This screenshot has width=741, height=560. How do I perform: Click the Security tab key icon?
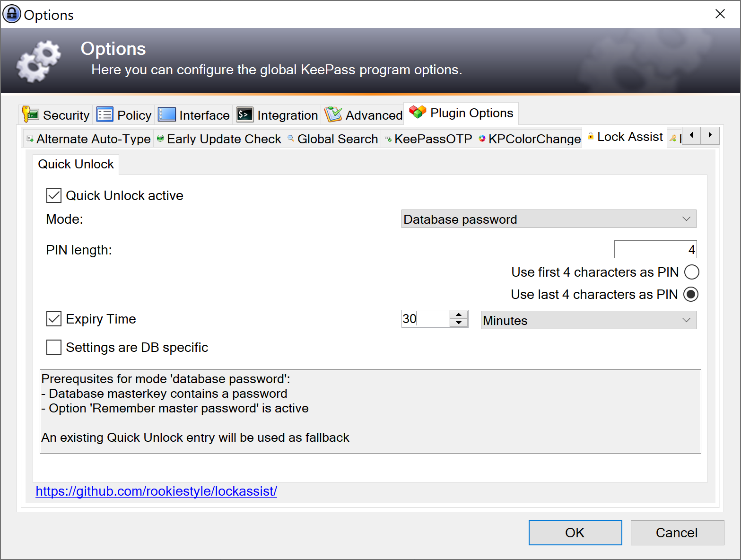tap(31, 114)
